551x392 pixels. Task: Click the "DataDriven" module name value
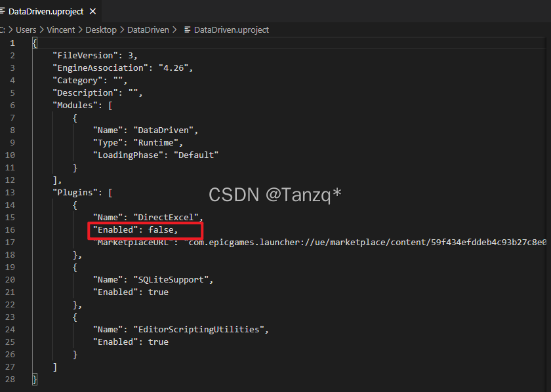(163, 130)
